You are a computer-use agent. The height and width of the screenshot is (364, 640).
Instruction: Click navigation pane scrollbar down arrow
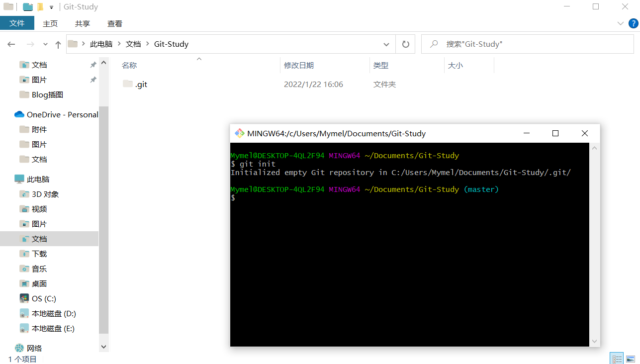[103, 347]
